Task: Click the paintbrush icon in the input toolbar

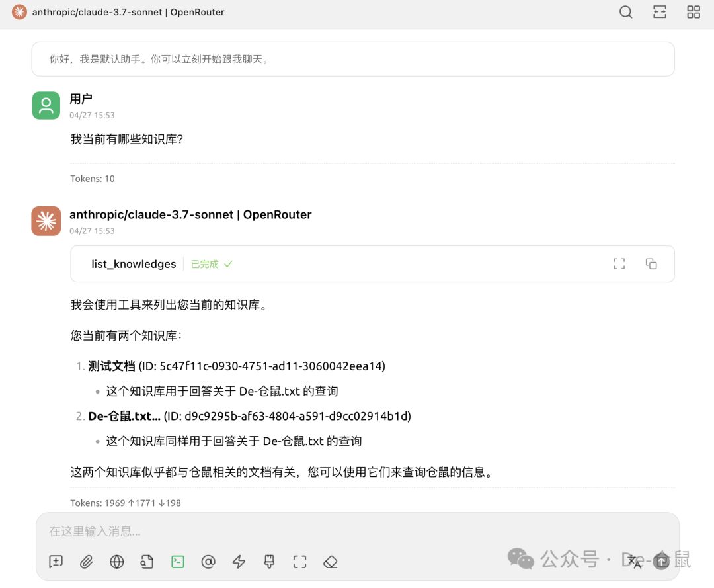Action: point(268,562)
